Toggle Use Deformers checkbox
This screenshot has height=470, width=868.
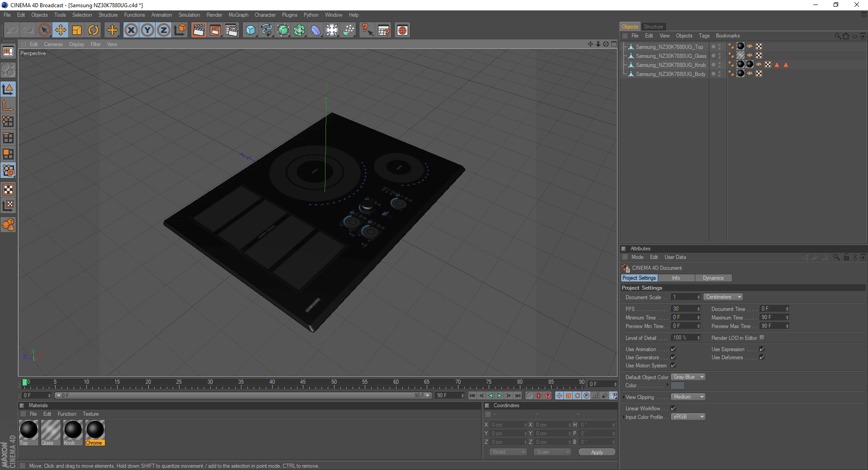tap(762, 357)
